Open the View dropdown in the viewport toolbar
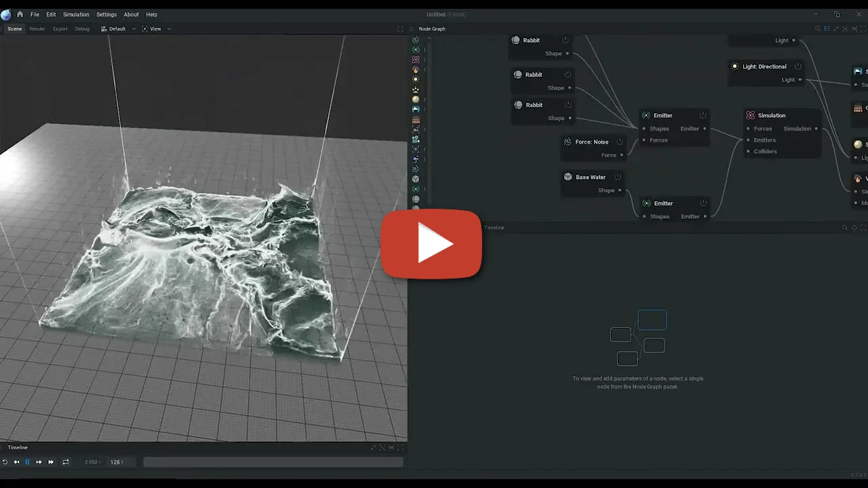 [157, 29]
